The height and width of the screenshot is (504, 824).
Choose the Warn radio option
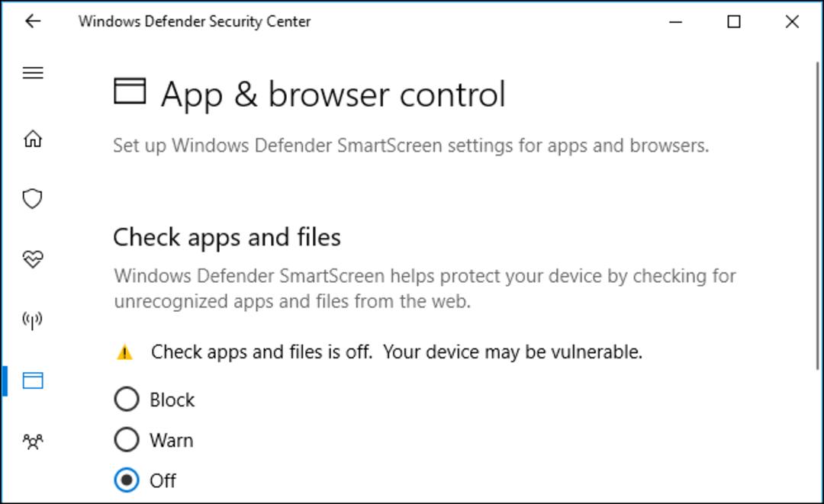(x=127, y=439)
